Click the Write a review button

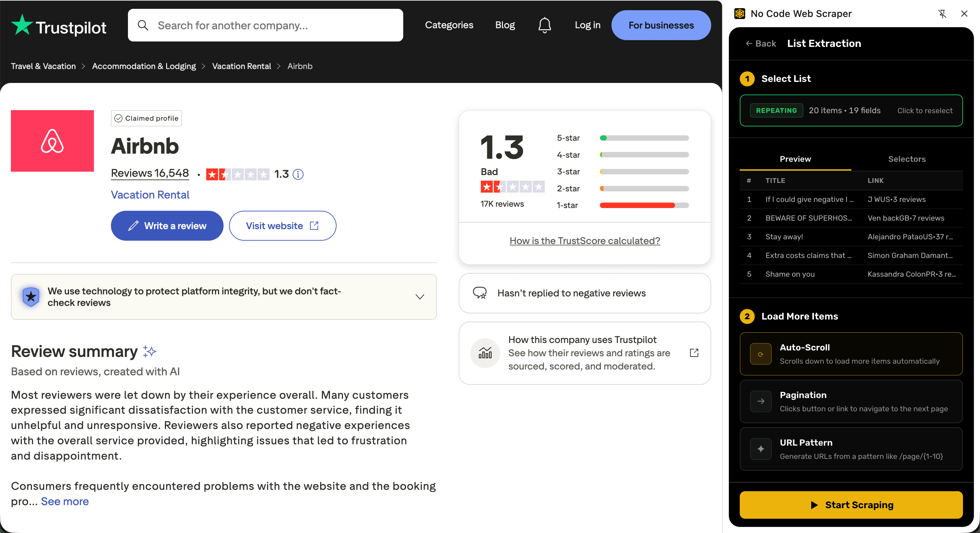167,225
